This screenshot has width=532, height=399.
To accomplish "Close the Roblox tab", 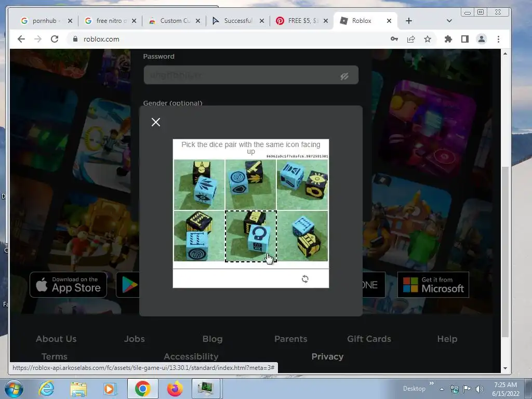I will point(389,21).
